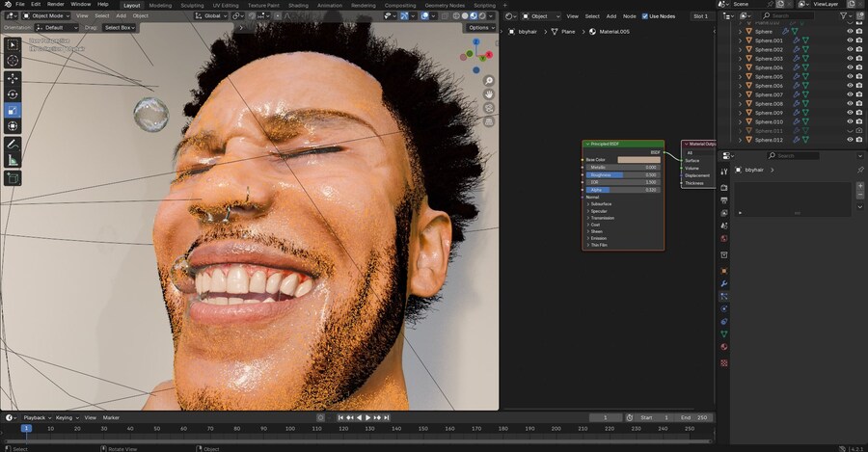Switch to the Geometry Nodes workspace tab
This screenshot has width=868, height=452.
pyautogui.click(x=445, y=5)
